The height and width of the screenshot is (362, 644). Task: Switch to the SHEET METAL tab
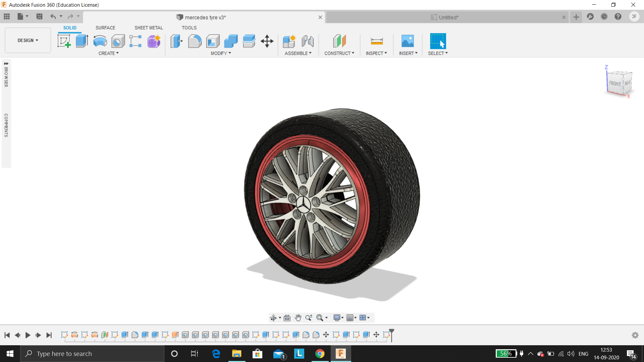(x=149, y=28)
